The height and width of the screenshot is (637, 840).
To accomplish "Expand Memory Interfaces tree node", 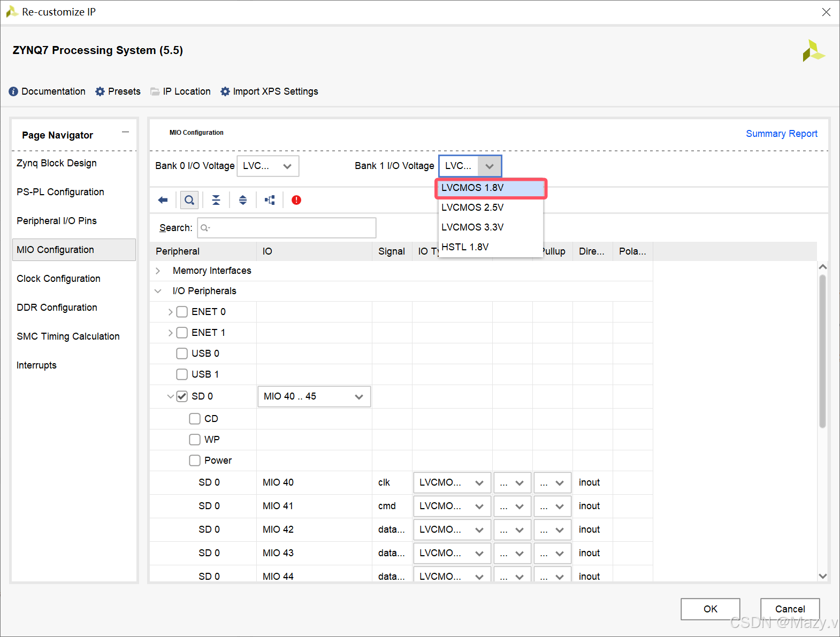I will click(158, 271).
